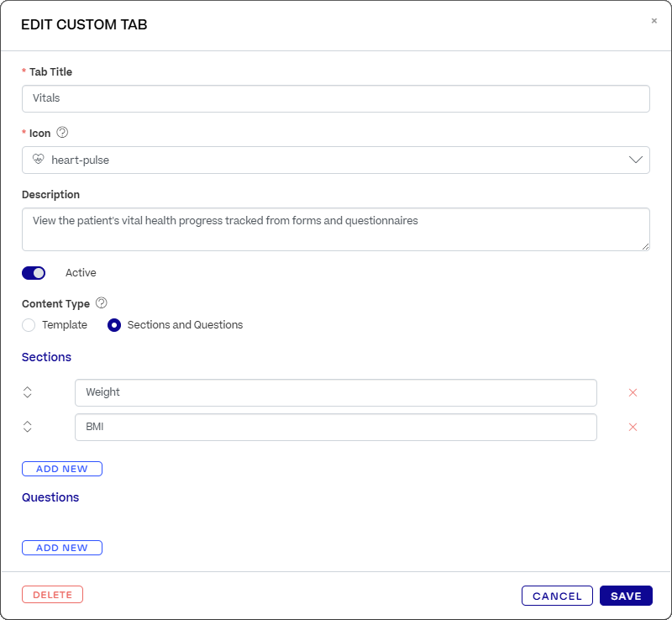Click into the Description text area
Screen dimensions: 672x620
coord(336,229)
